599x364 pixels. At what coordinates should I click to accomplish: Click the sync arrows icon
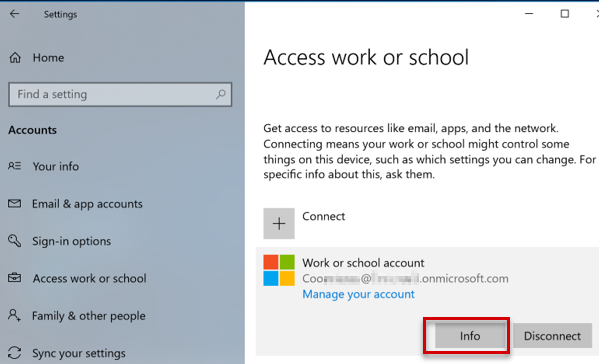tap(15, 353)
